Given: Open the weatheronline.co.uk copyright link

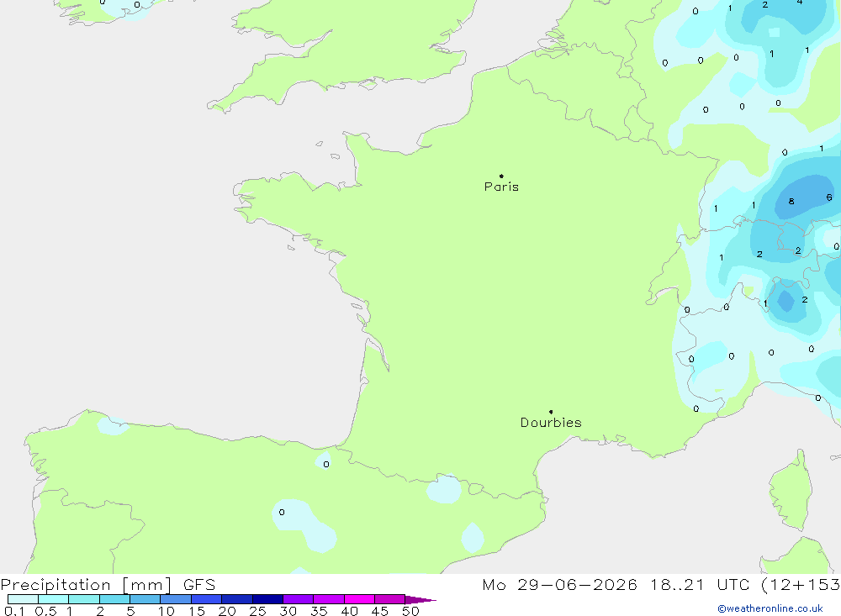Looking at the screenshot, I should [770, 608].
